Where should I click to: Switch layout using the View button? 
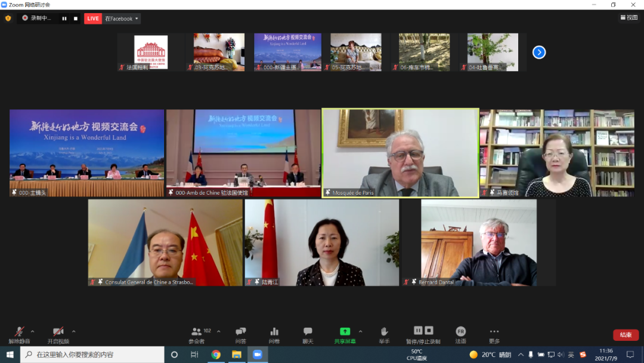[629, 18]
